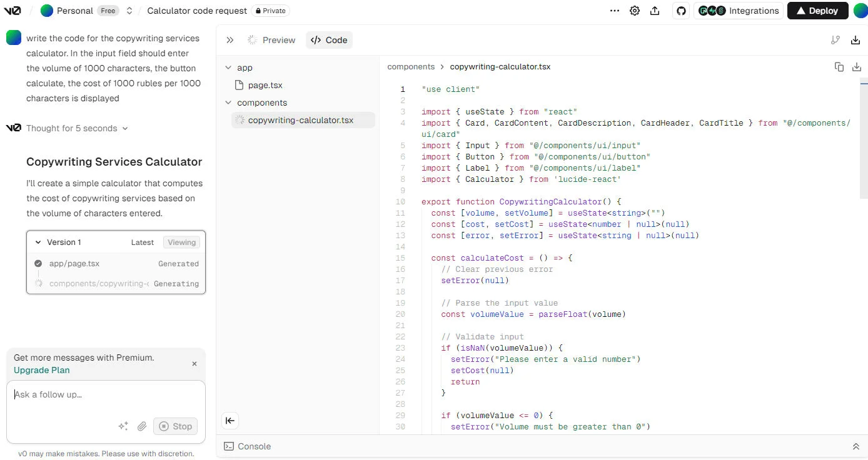Dismiss the Premium upgrade banner
Viewport: 868px width, 460px height.
tap(194, 364)
